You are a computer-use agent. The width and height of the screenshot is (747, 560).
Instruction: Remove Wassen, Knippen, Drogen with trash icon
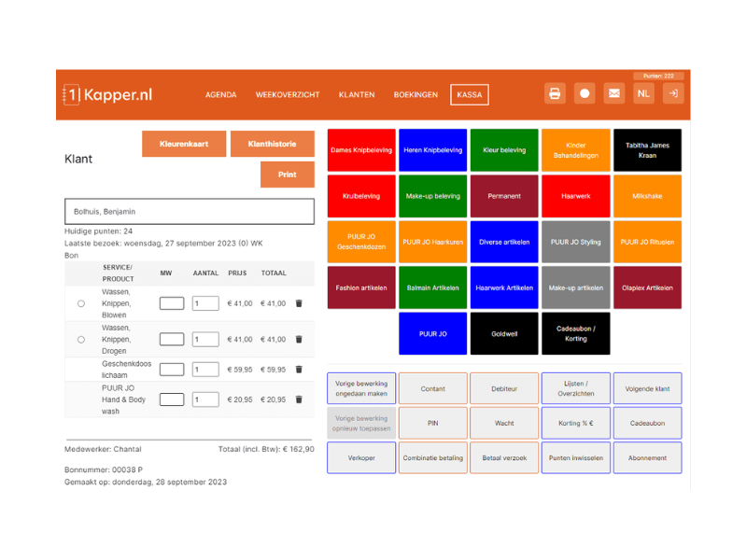click(x=299, y=340)
